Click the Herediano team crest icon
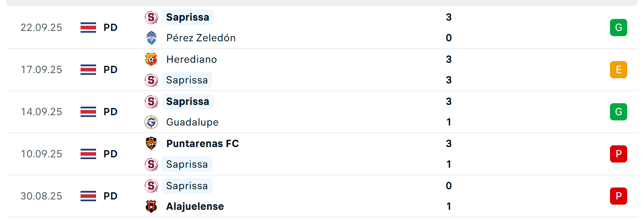Viewport: 644px width, 221px height. [x=151, y=59]
